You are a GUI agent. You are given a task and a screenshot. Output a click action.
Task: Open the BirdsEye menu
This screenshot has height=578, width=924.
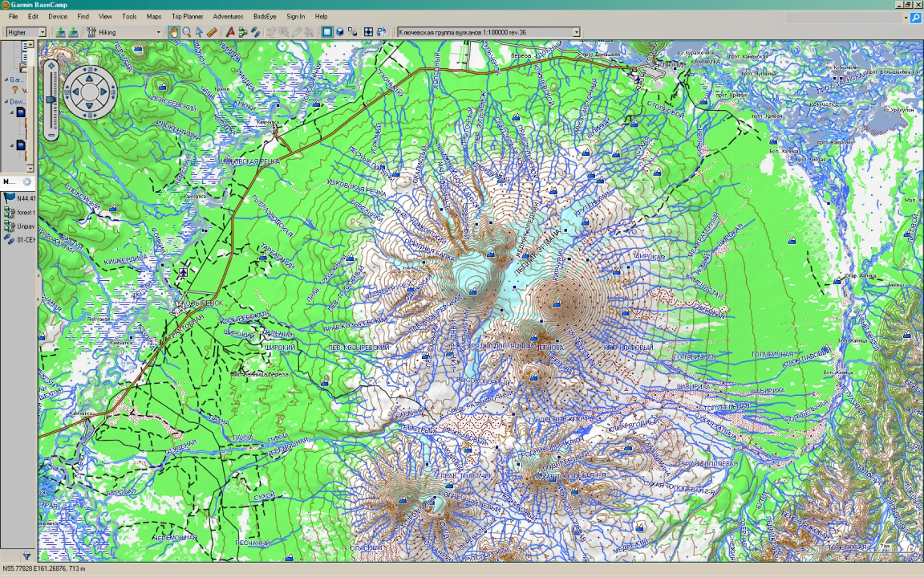(265, 17)
